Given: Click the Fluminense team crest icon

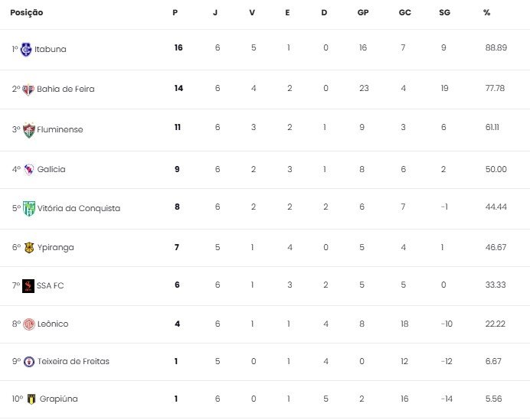Looking at the screenshot, I should pos(28,129).
